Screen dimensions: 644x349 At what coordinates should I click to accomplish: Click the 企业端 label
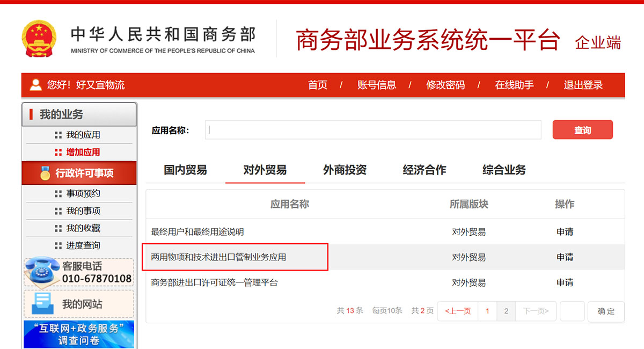598,42
